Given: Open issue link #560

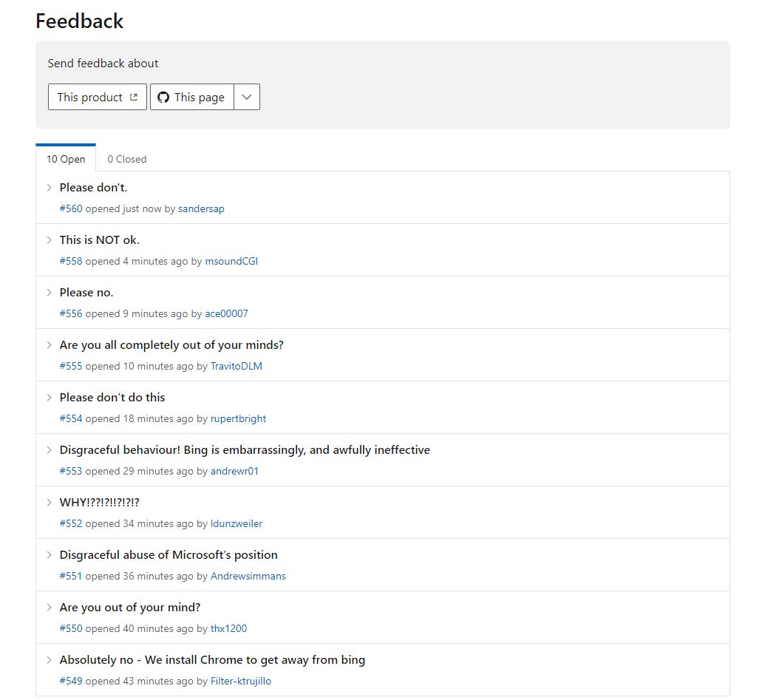Looking at the screenshot, I should pos(71,209).
